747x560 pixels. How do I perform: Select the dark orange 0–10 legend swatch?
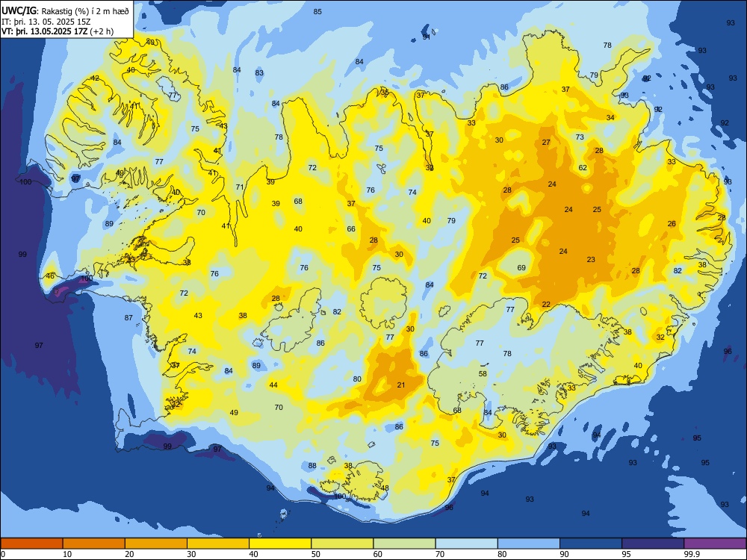click(31, 544)
